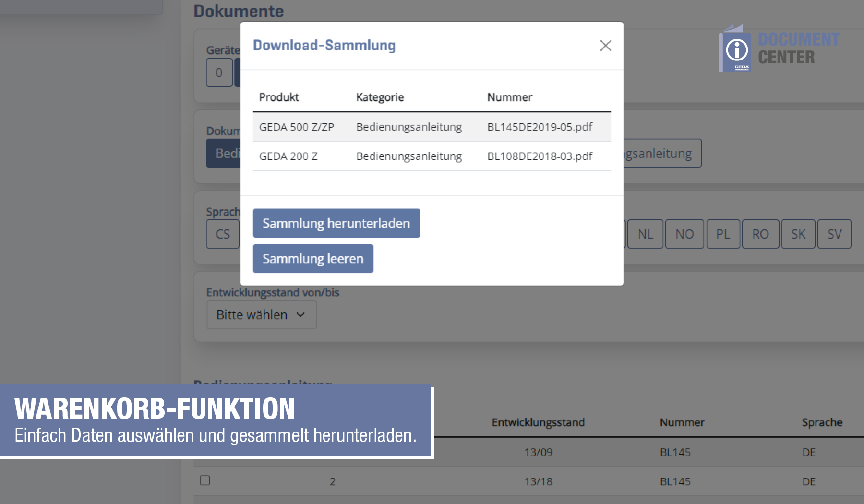Click the BL145 number in the 13/09 row

[675, 452]
